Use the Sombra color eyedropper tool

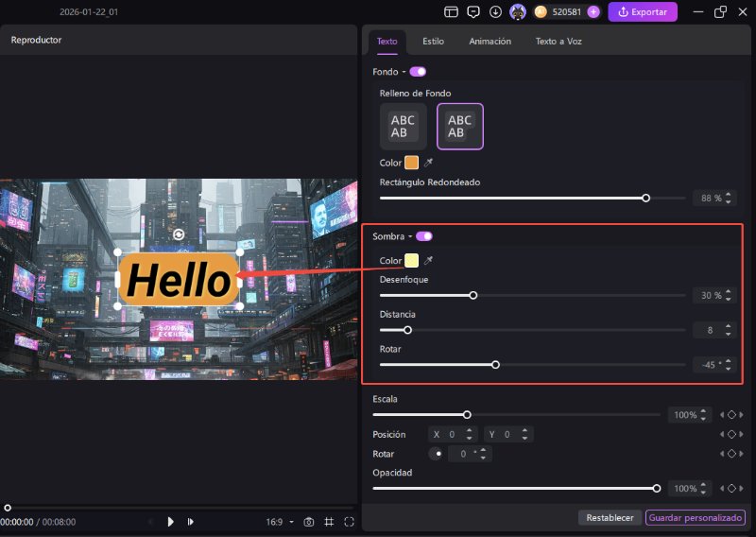point(428,261)
